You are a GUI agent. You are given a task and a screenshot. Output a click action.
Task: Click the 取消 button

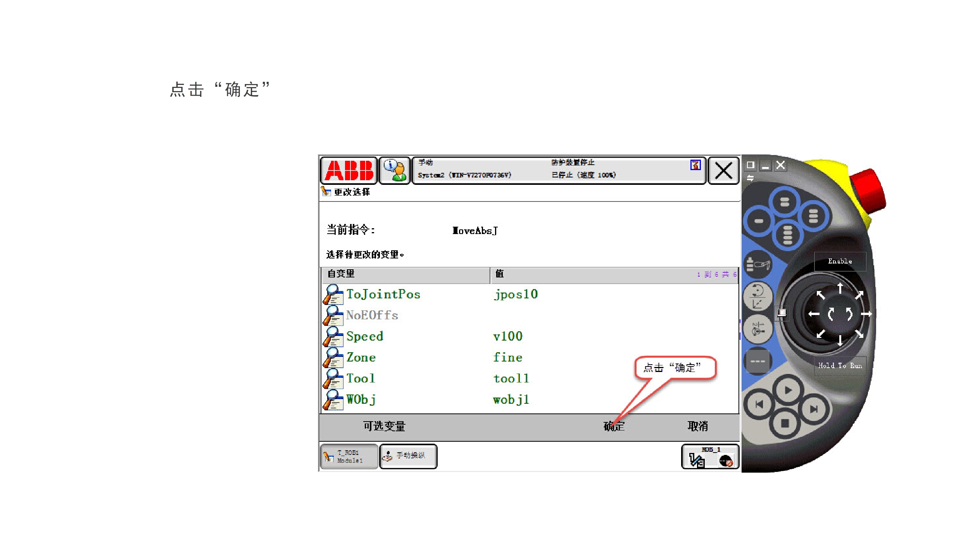pyautogui.click(x=697, y=427)
